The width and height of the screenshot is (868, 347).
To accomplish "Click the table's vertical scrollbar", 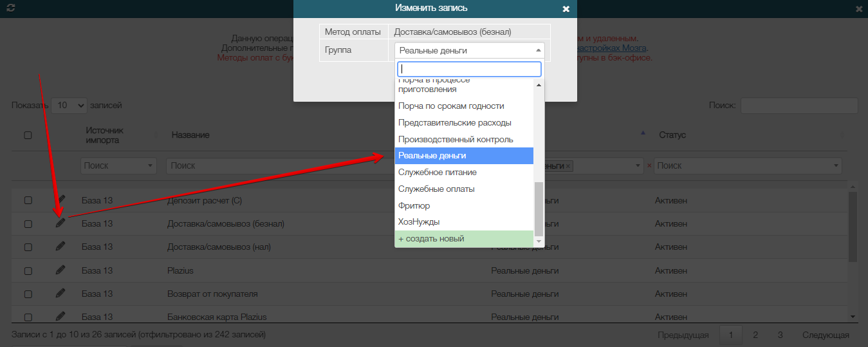I will coord(853,227).
